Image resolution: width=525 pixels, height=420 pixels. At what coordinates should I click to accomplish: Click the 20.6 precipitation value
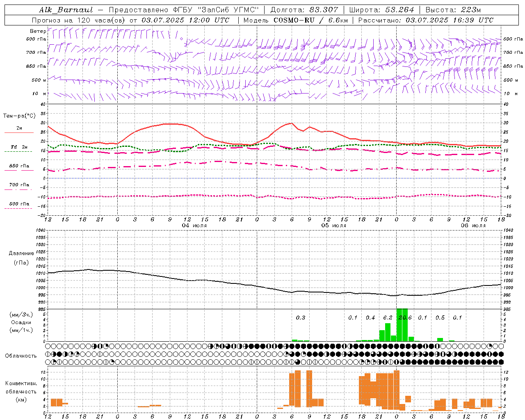pos(405,318)
